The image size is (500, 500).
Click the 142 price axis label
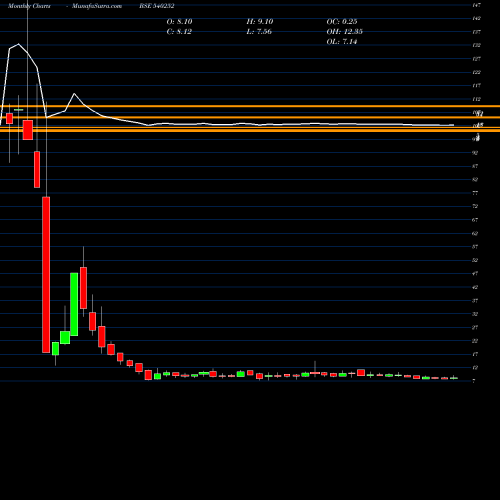[x=476, y=18]
